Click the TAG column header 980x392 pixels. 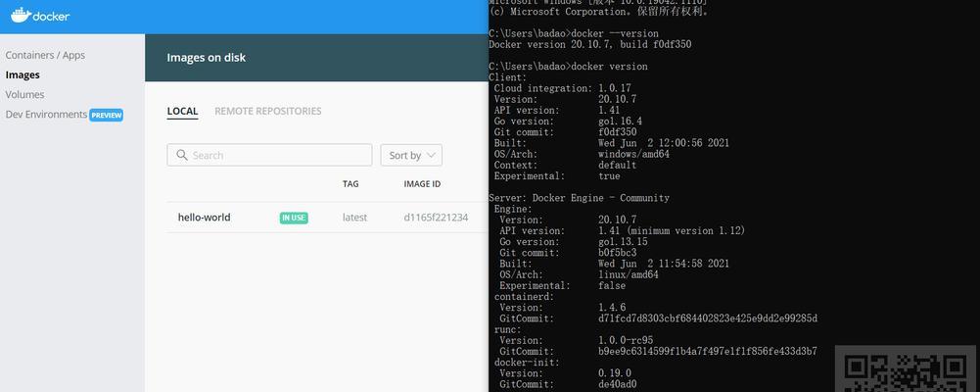click(x=350, y=184)
